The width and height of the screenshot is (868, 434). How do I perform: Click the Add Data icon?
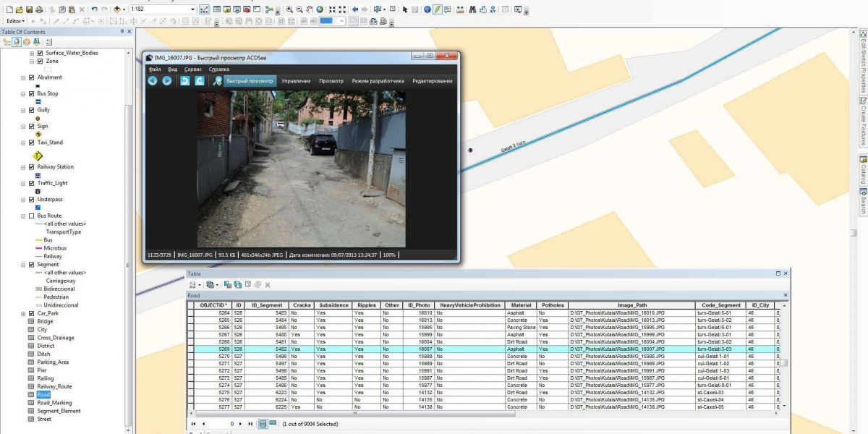(116, 9)
